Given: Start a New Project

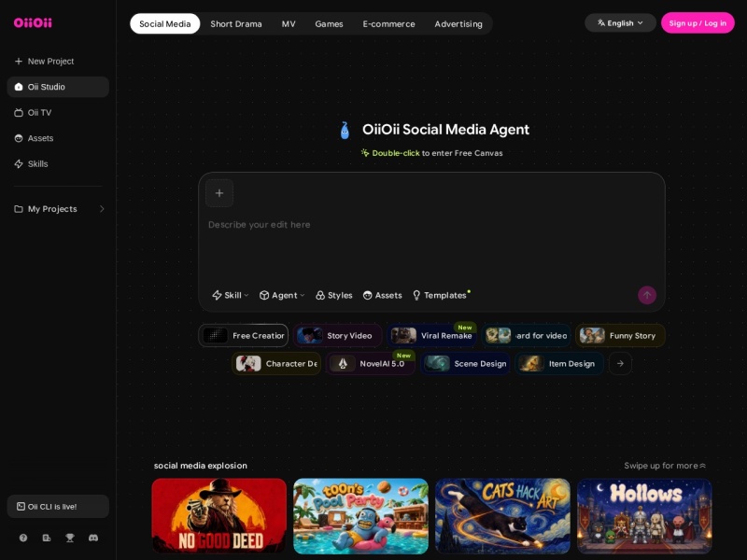Looking at the screenshot, I should 44,61.
